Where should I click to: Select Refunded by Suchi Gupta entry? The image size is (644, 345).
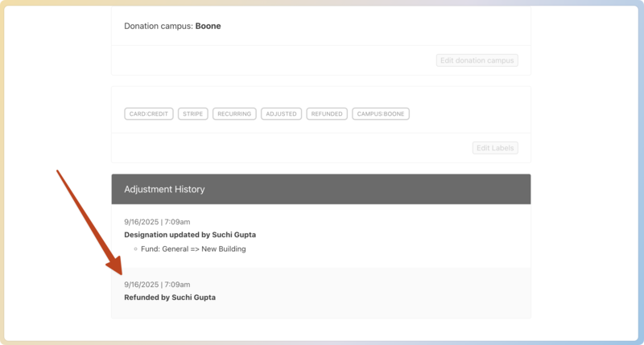click(x=169, y=298)
